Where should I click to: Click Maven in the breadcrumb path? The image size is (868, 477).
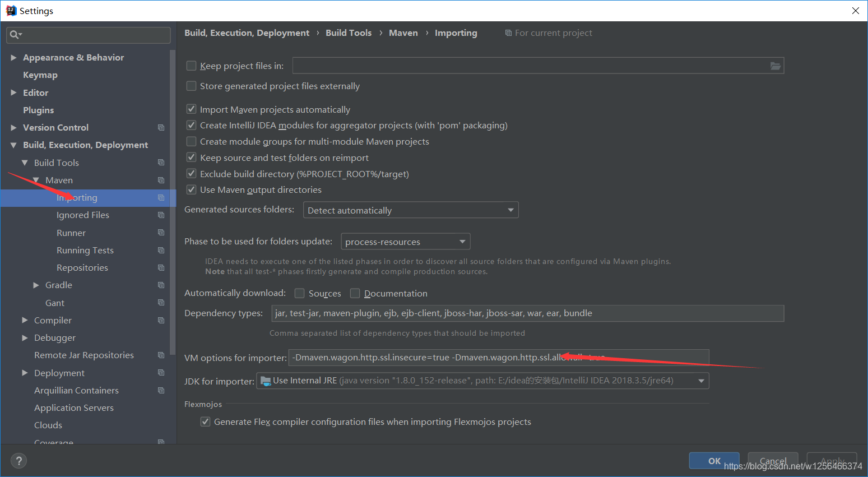tap(403, 33)
